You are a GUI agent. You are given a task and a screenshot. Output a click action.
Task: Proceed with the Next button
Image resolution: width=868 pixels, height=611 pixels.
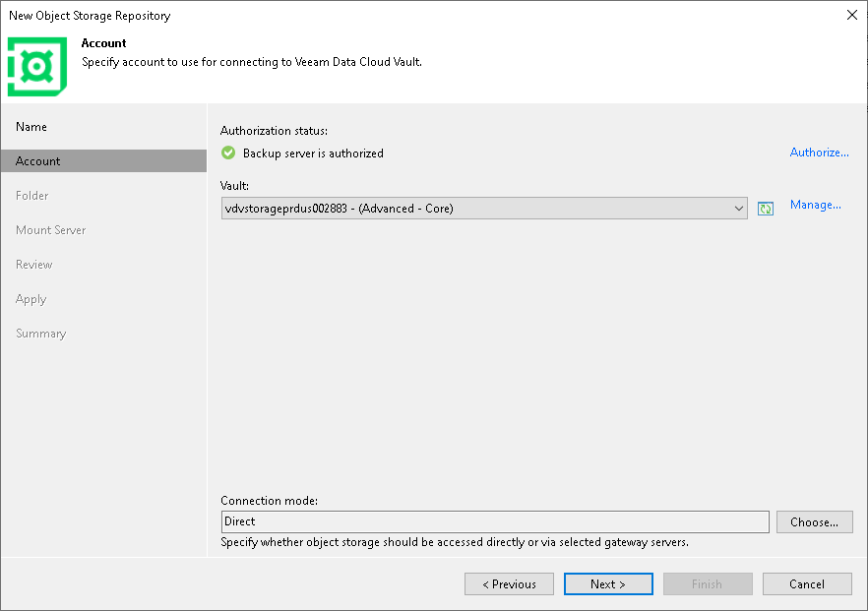(608, 583)
